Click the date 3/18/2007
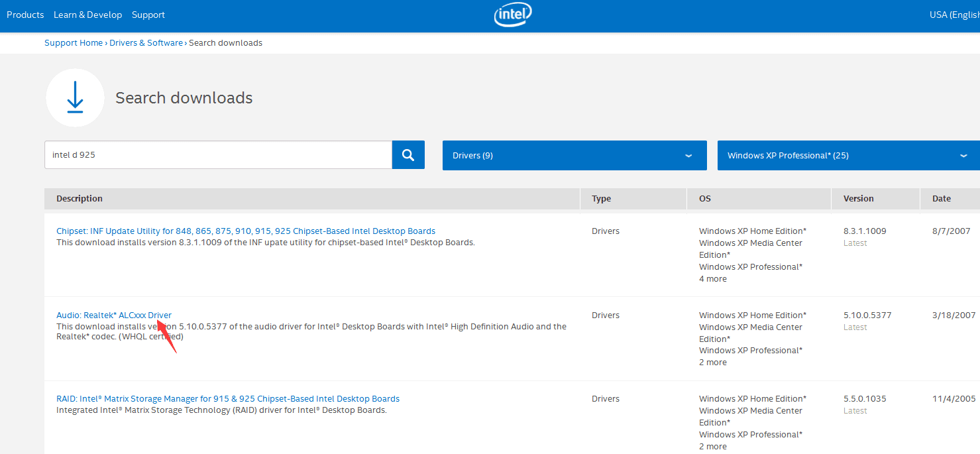This screenshot has width=980, height=454. [x=953, y=315]
